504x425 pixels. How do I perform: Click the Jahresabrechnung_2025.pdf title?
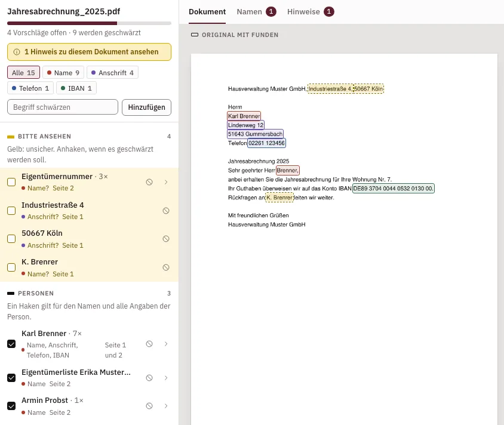point(64,11)
